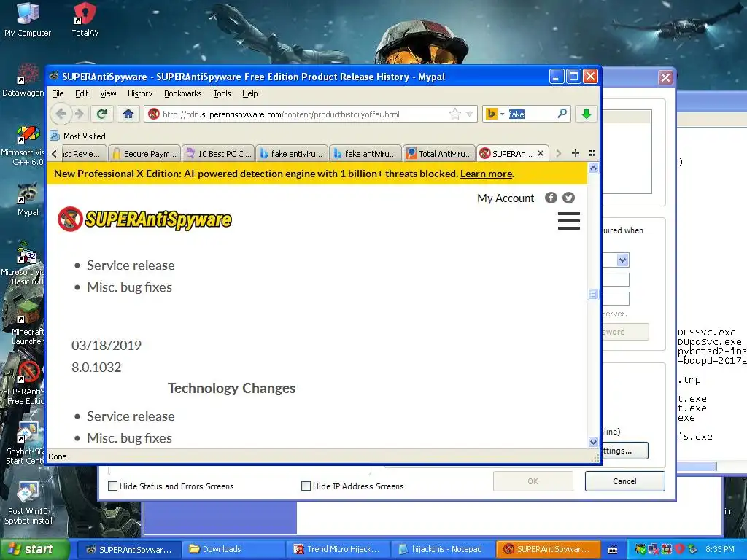747x560 pixels.
Task: Switch to the Secure Payment tab
Action: (145, 153)
